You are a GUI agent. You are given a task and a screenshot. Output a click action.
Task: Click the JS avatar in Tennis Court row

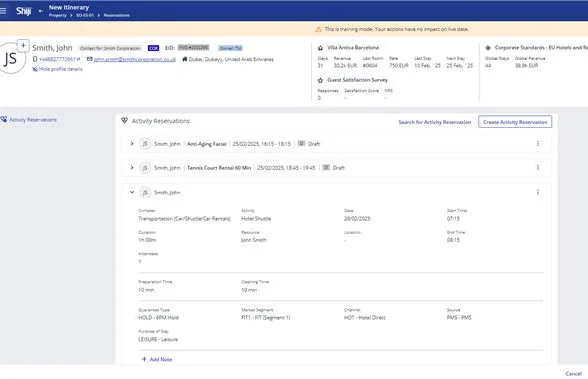click(x=145, y=168)
